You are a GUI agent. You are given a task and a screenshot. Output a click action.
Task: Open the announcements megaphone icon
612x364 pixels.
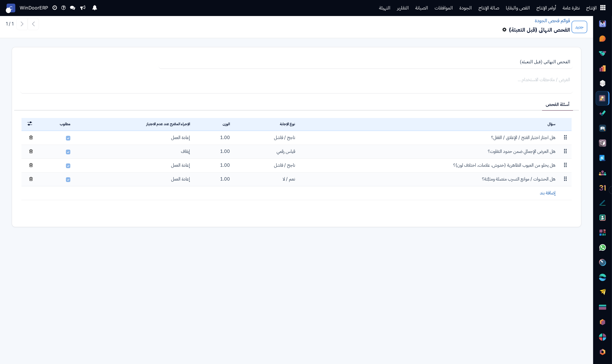pyautogui.click(x=83, y=8)
